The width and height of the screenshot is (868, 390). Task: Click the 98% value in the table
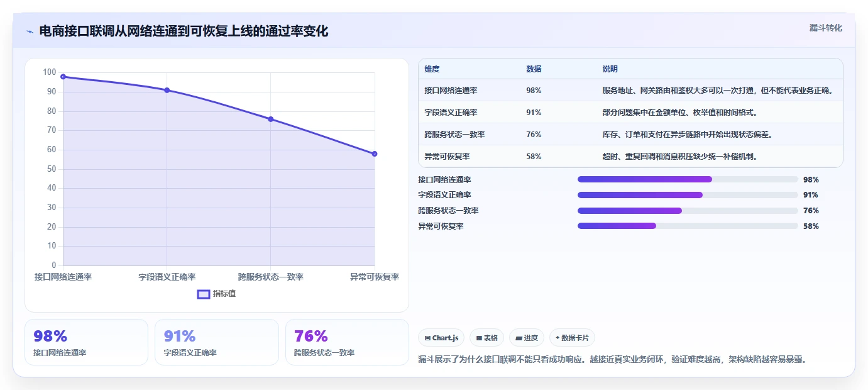534,91
